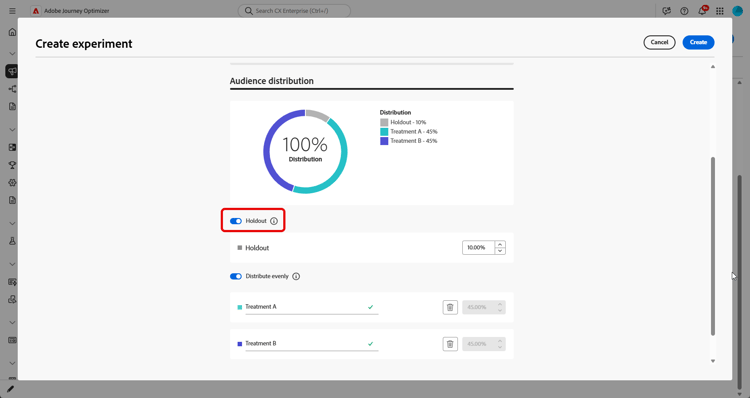
Task: Click the '100%' center chart label
Action: pos(305,144)
